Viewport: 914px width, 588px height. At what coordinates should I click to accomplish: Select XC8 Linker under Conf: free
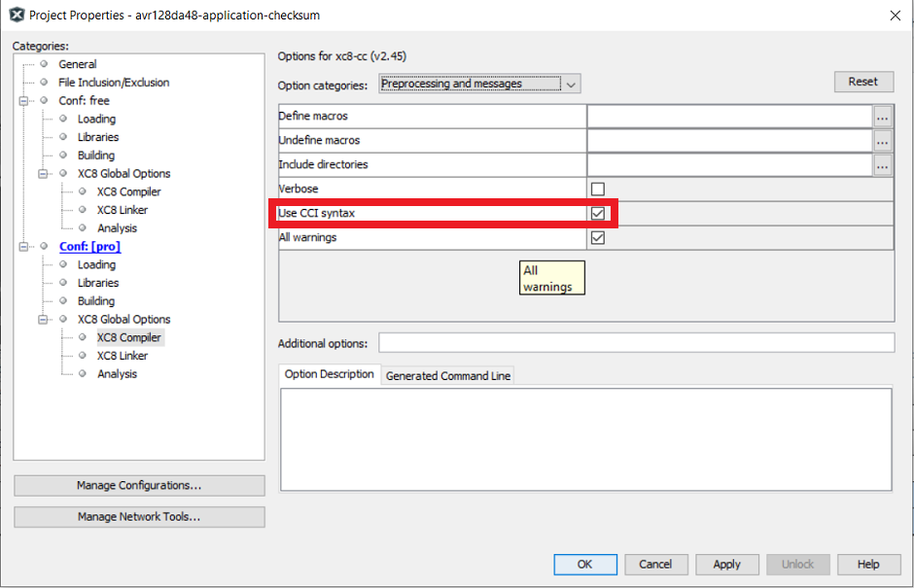pyautogui.click(x=123, y=210)
